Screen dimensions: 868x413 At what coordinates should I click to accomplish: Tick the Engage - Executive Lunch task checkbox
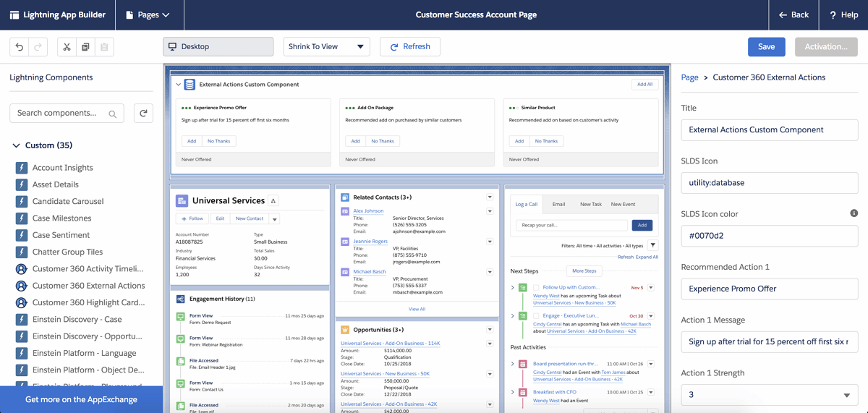[x=536, y=316]
